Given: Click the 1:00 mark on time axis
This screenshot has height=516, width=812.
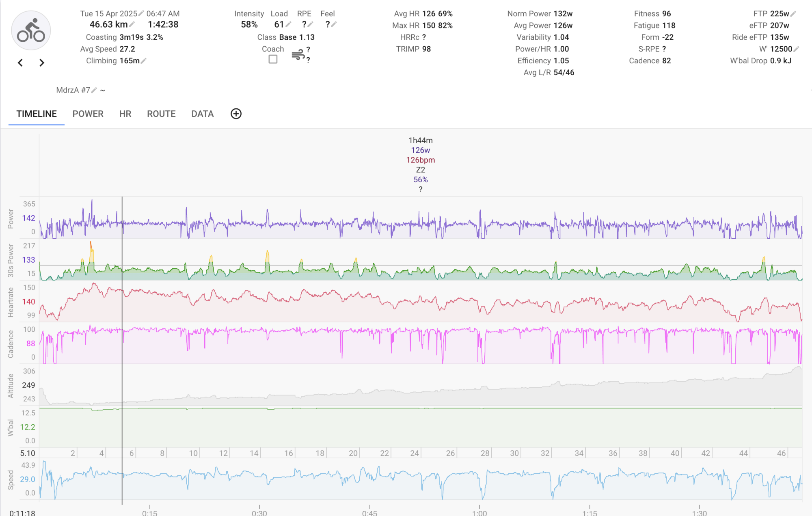Looking at the screenshot, I should tap(479, 512).
